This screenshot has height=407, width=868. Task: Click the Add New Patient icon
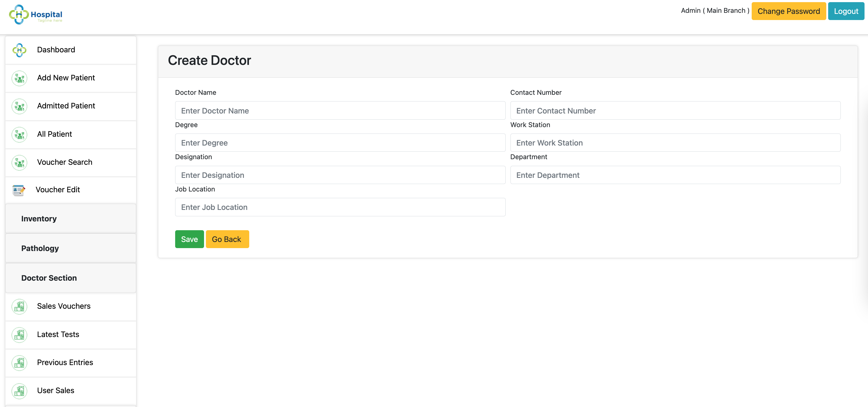(19, 79)
